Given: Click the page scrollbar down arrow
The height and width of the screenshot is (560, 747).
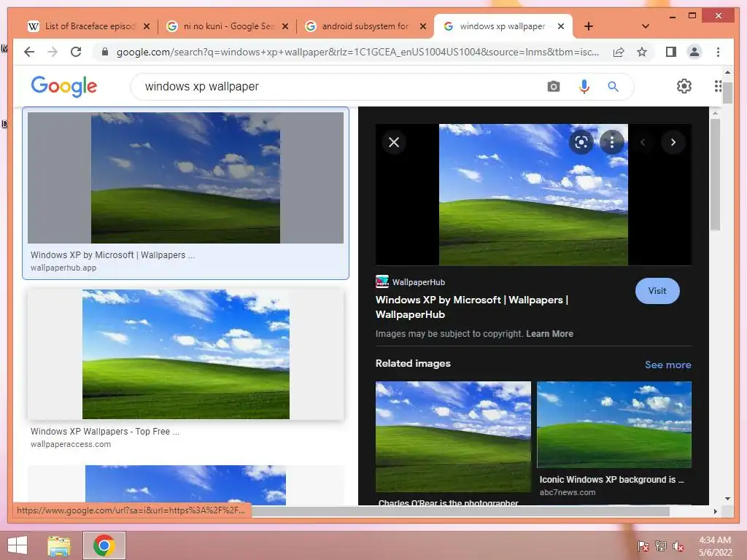Looking at the screenshot, I should point(727,499).
